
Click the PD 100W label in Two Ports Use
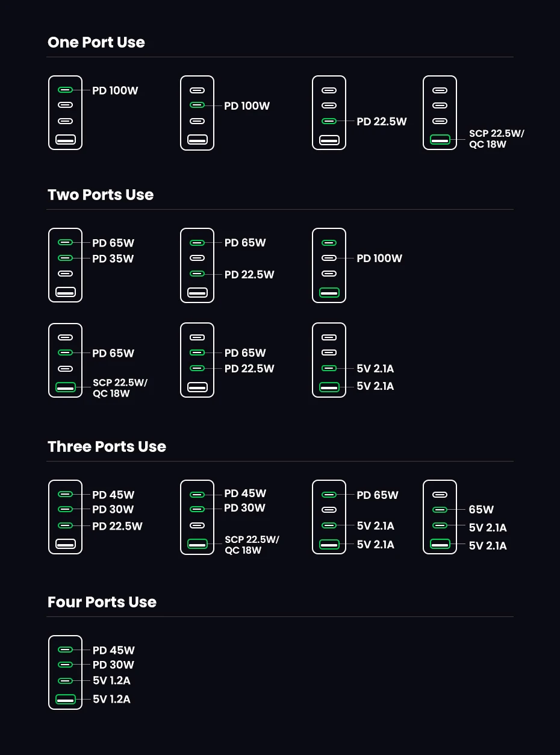[x=379, y=258]
